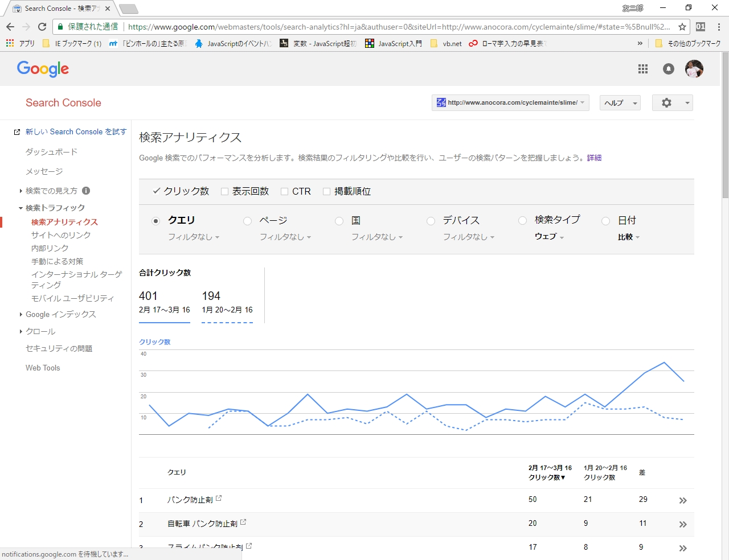Open site property selector dropdown
The height and width of the screenshot is (560, 729).
[x=510, y=102]
